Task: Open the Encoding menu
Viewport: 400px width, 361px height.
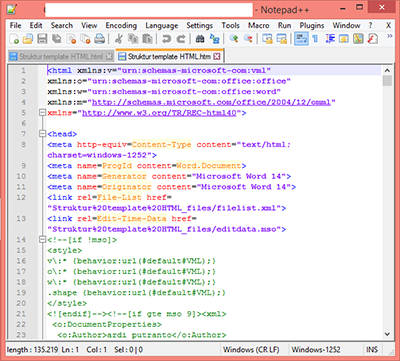Action: 121,25
